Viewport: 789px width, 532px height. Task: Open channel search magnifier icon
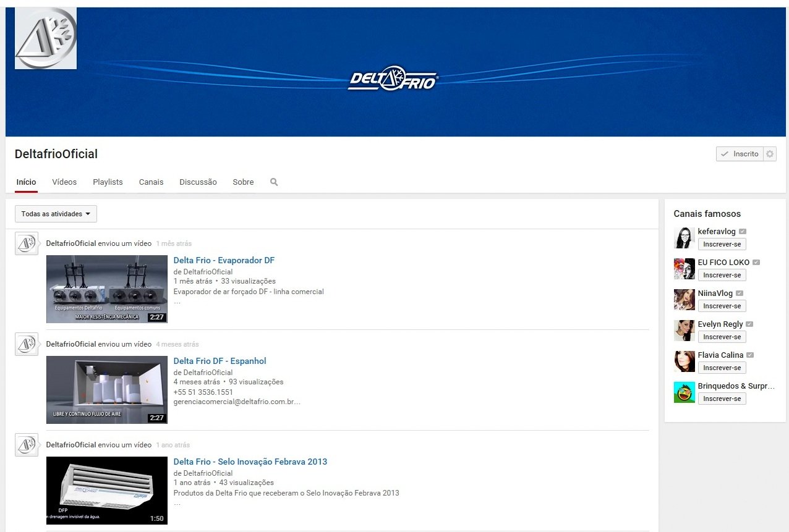274,182
